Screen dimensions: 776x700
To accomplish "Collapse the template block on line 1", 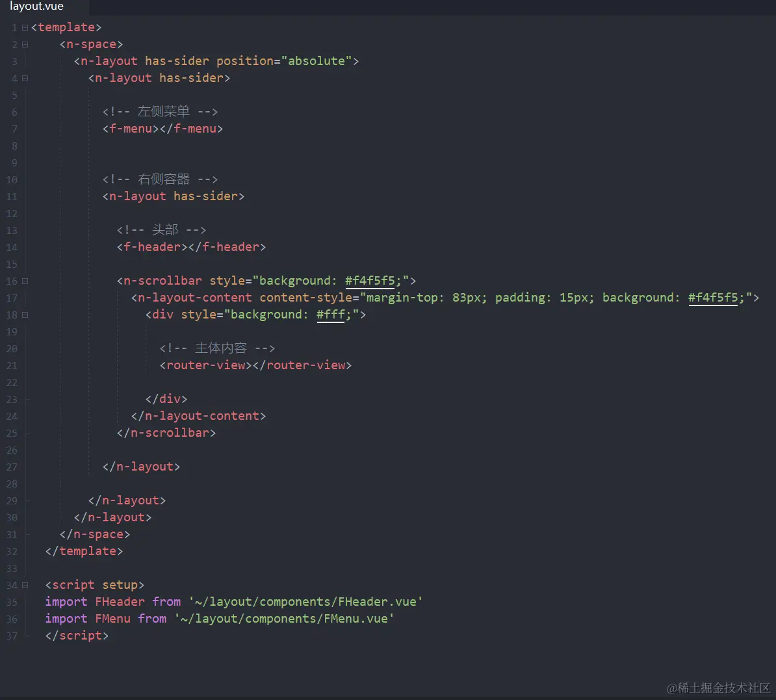I will coord(25,28).
